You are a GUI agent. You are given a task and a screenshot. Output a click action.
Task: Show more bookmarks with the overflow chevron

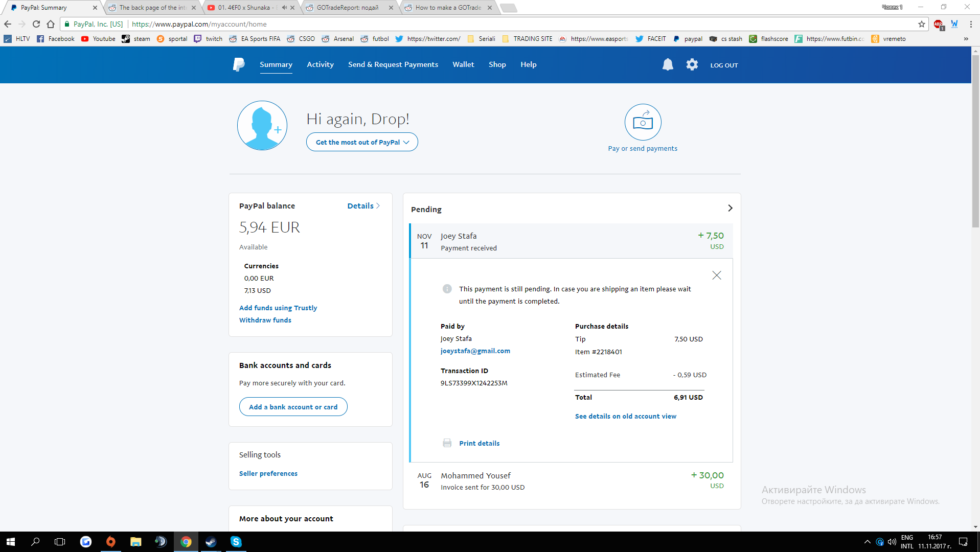point(966,39)
